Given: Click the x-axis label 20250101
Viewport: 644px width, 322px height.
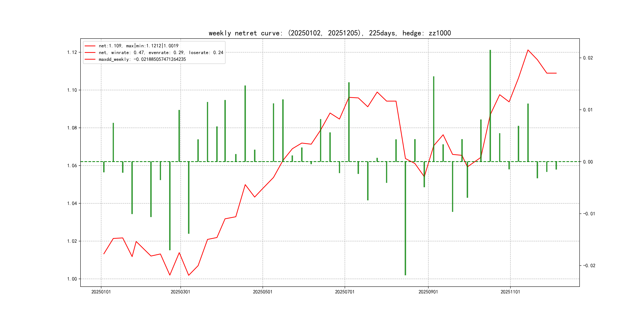Looking at the screenshot, I should tap(101, 292).
